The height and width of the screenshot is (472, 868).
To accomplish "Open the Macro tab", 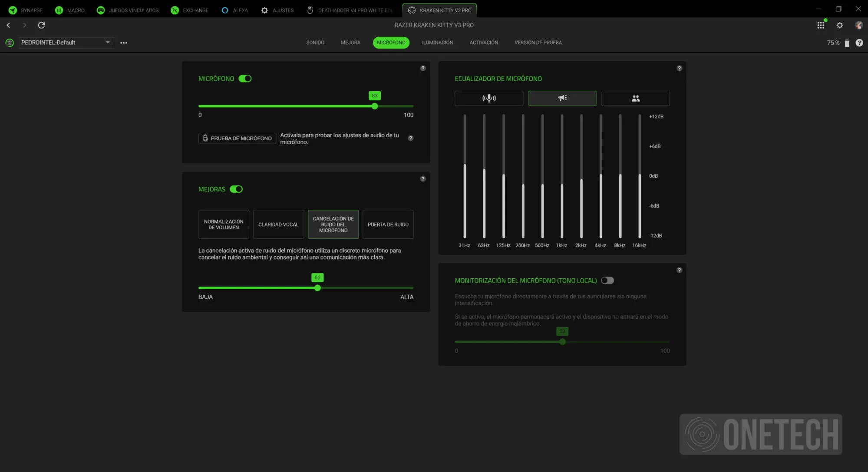I will (70, 10).
